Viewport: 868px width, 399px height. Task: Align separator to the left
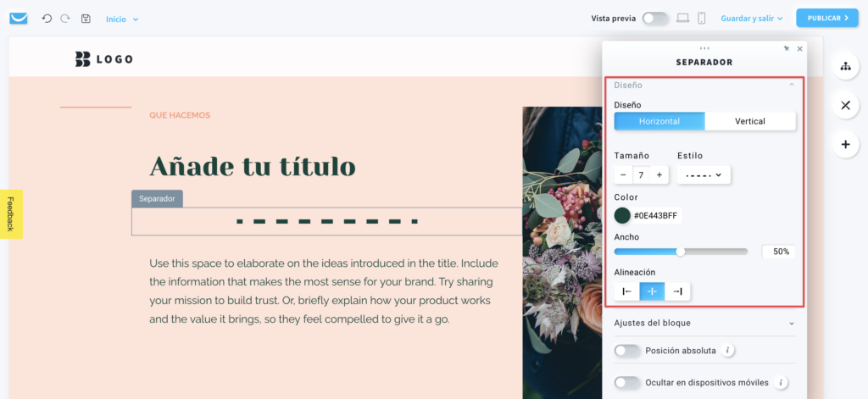pyautogui.click(x=626, y=291)
